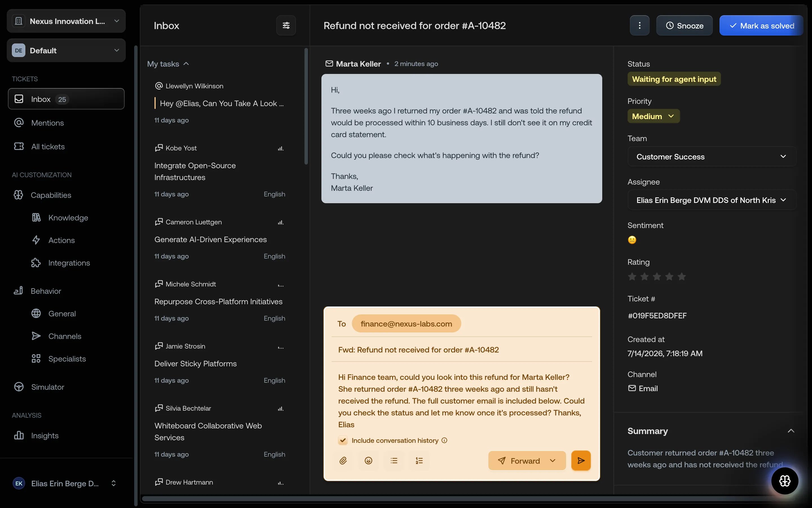Image resolution: width=812 pixels, height=508 pixels.
Task: Open the user account switcher arrows
Action: [x=113, y=483]
